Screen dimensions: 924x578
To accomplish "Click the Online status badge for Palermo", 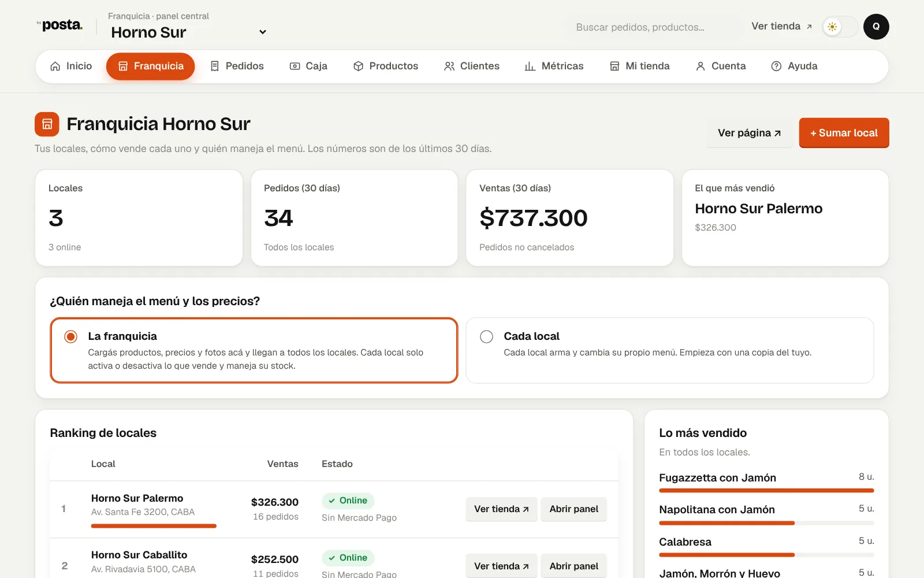I will point(348,501).
